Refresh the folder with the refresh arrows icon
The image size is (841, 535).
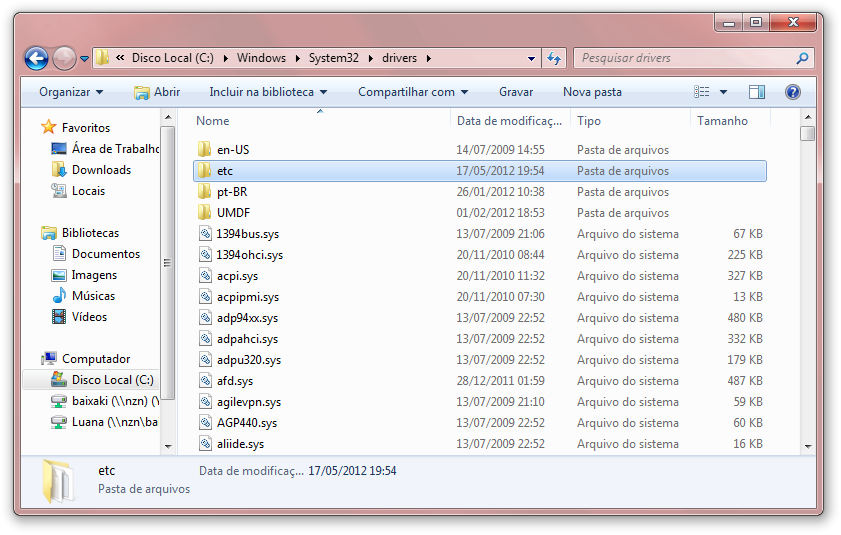pos(554,58)
